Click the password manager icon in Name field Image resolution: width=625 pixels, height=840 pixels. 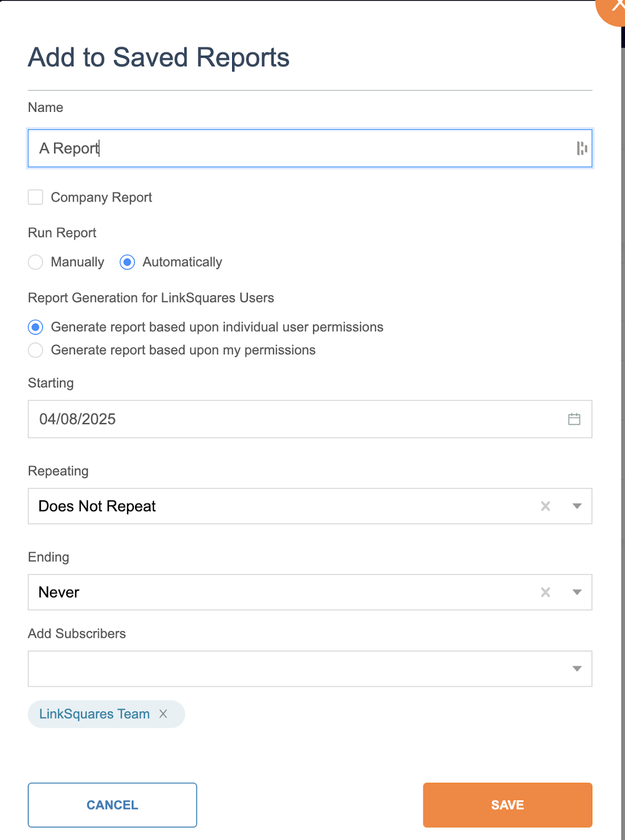coord(581,149)
